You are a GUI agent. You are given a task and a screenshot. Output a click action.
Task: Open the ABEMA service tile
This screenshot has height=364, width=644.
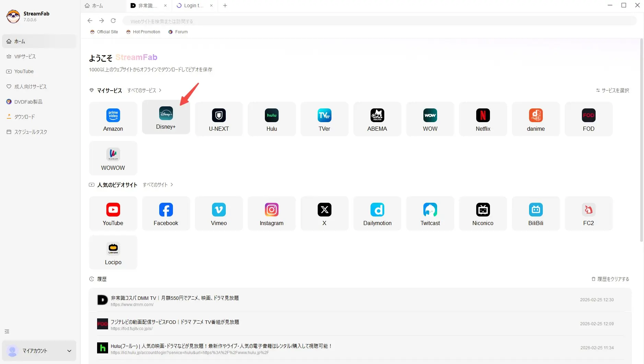377,119
